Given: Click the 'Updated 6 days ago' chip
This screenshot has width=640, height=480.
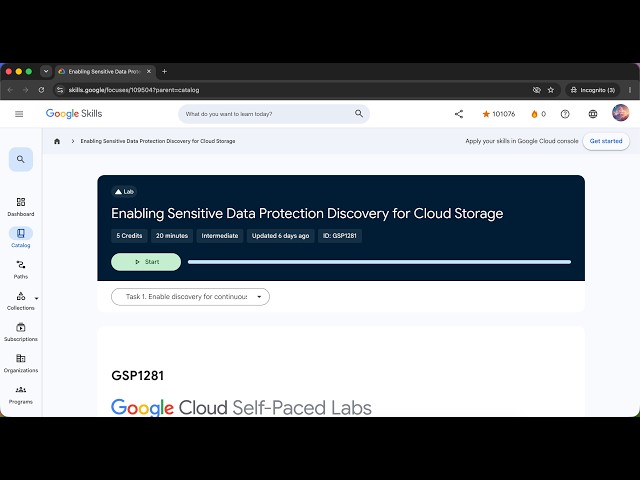Looking at the screenshot, I should click(280, 236).
